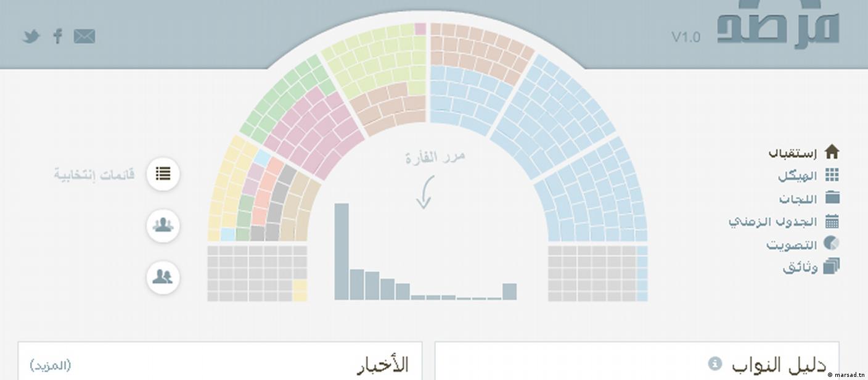The width and height of the screenshot is (868, 380).
Task: Click the single pink seat atop the hemicycle
Action: [420, 29]
